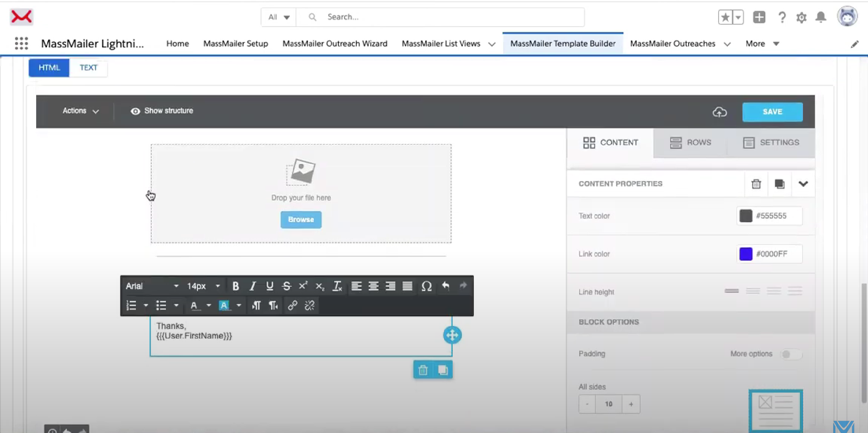This screenshot has height=433, width=868.
Task: Expand MassMailer List Views menu
Action: tap(492, 44)
